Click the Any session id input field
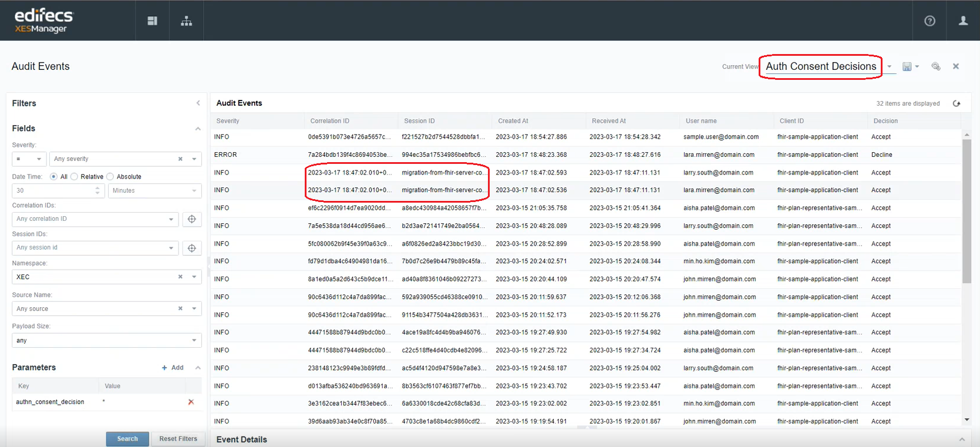 tap(91, 248)
